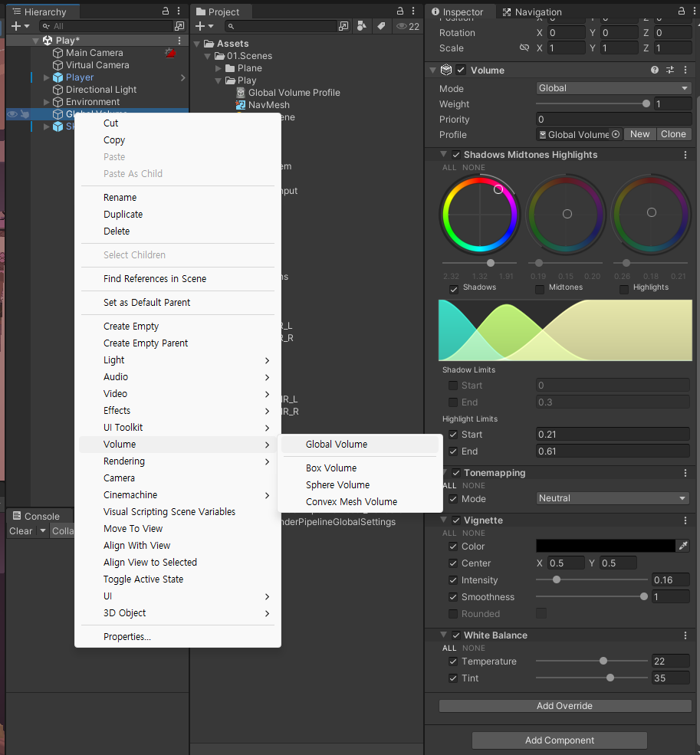Open the Hierarchy panel three-dot menu
Viewport: 700px width, 755px height.
179,11
